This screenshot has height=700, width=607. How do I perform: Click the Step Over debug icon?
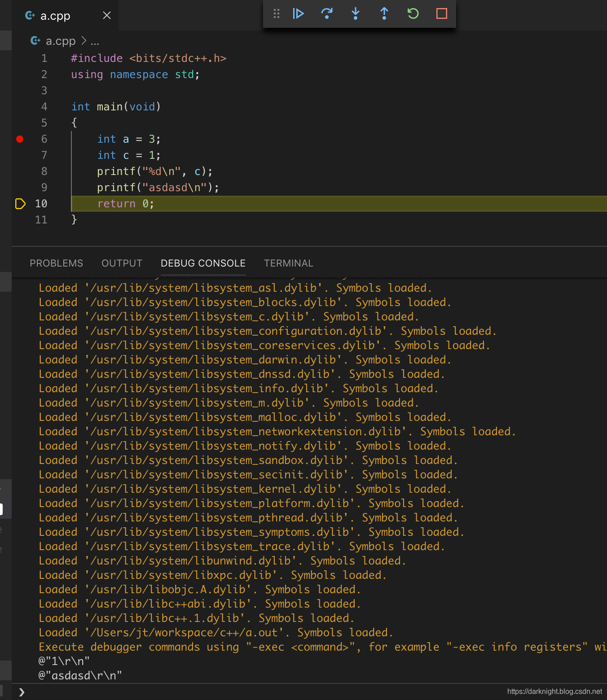327,13
